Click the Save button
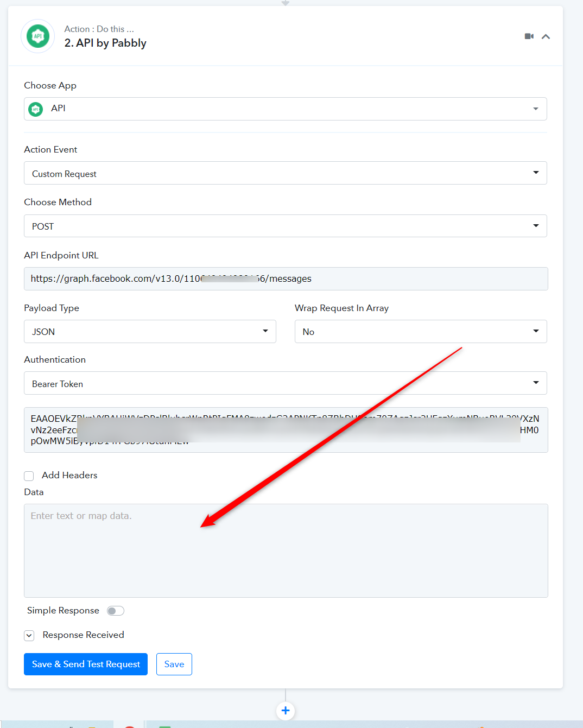The height and width of the screenshot is (728, 583). point(174,664)
